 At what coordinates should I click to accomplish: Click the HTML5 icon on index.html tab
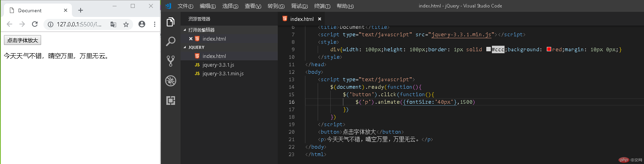coord(285,19)
